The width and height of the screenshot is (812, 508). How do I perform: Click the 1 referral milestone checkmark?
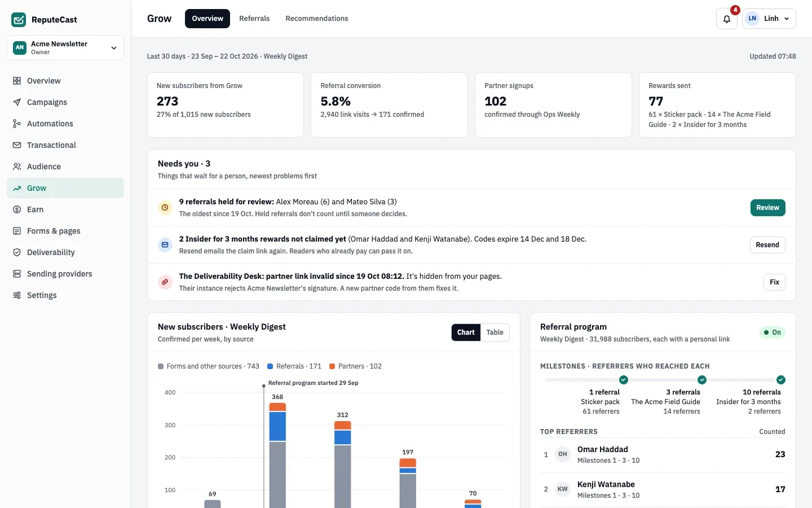pos(624,380)
